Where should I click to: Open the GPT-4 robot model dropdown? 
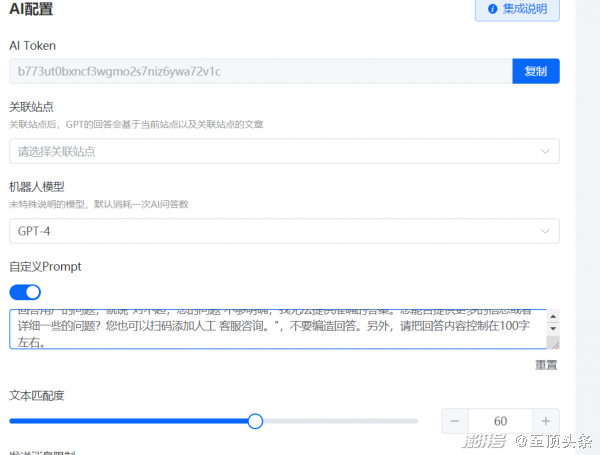270,231
